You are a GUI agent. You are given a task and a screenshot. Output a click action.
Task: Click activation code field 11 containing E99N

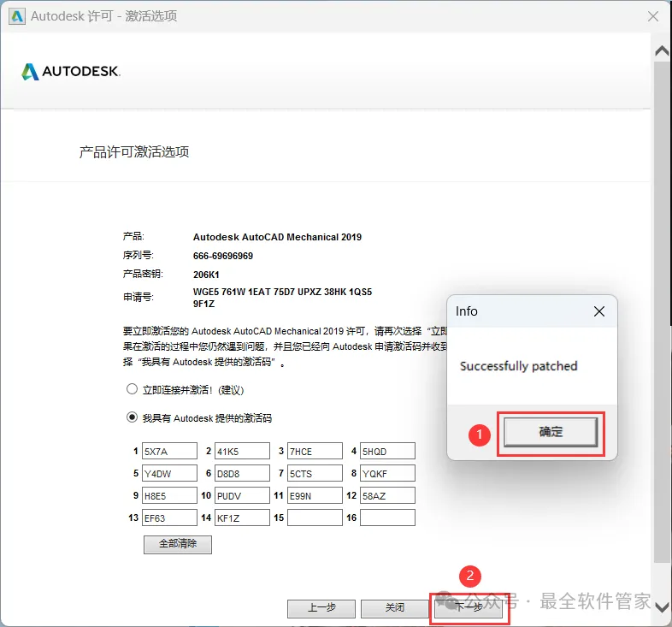(x=315, y=496)
